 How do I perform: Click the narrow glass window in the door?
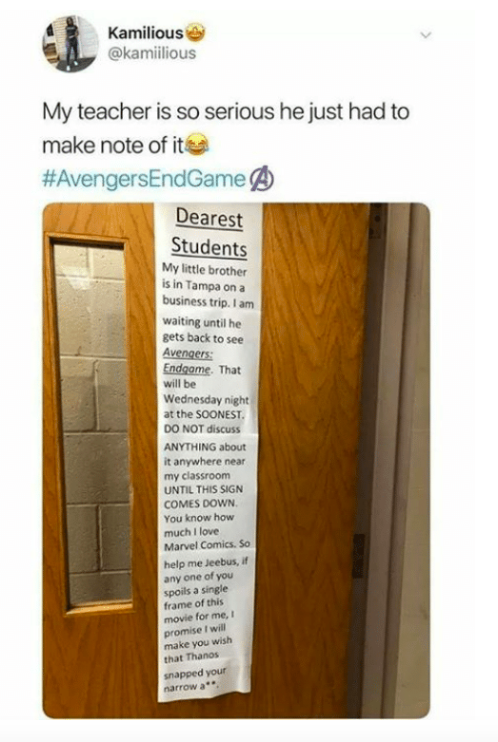point(93,424)
